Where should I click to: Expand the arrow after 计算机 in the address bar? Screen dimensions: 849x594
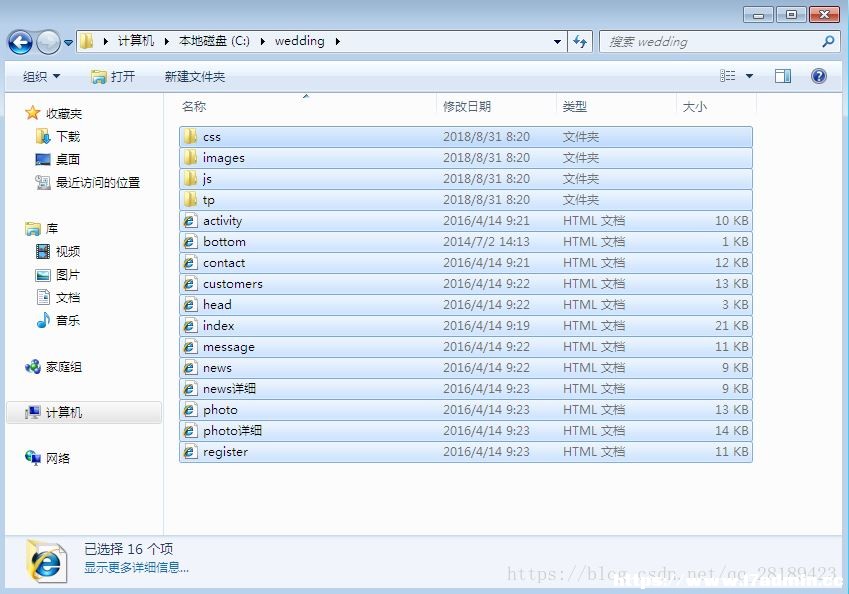pos(166,41)
